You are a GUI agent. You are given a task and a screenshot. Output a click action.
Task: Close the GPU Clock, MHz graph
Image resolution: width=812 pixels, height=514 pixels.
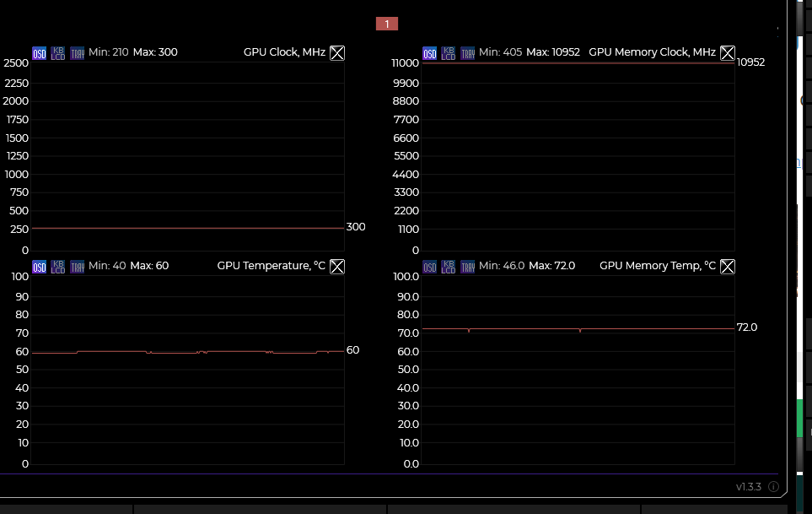pyautogui.click(x=337, y=53)
